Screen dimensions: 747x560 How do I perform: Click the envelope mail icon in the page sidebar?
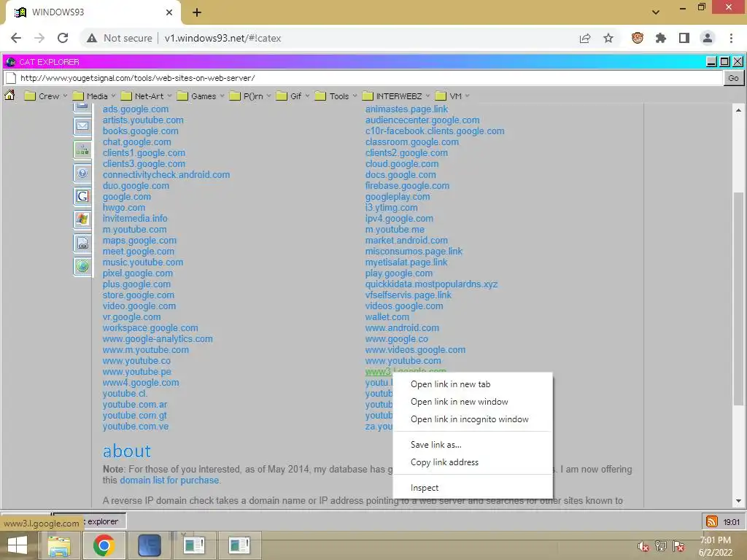point(82,126)
